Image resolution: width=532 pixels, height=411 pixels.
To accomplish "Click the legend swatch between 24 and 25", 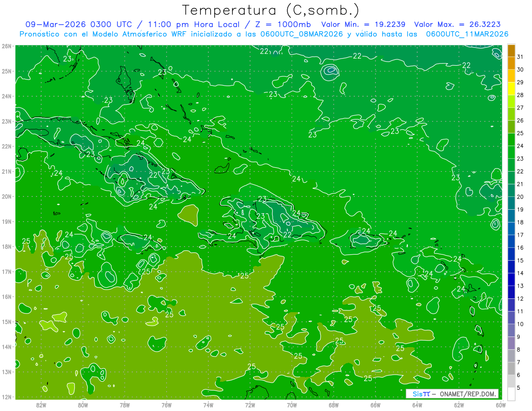I will 511,140.
